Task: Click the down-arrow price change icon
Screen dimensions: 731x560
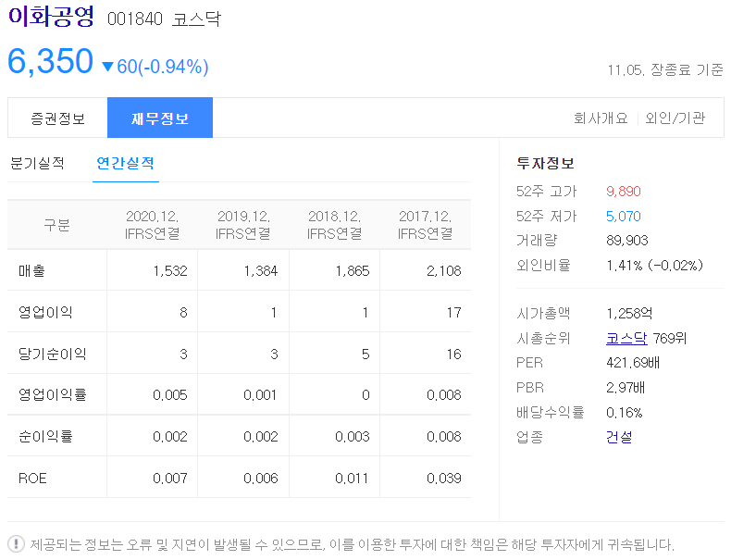Action: [107, 67]
